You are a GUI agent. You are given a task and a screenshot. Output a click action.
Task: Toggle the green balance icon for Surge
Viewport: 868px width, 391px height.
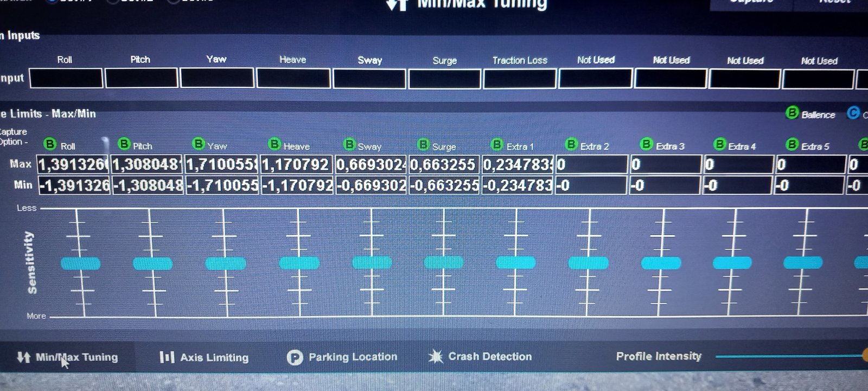(x=423, y=145)
